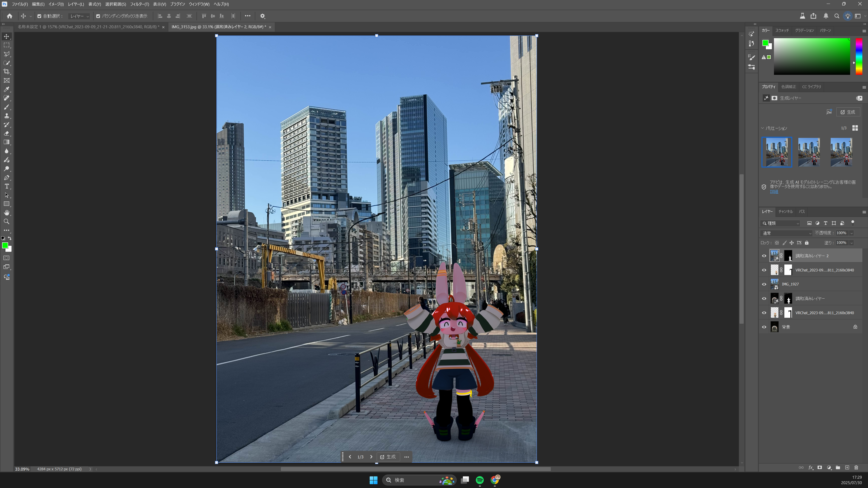The height and width of the screenshot is (488, 868).
Task: Select the second variation thumbnail
Action: click(x=809, y=152)
